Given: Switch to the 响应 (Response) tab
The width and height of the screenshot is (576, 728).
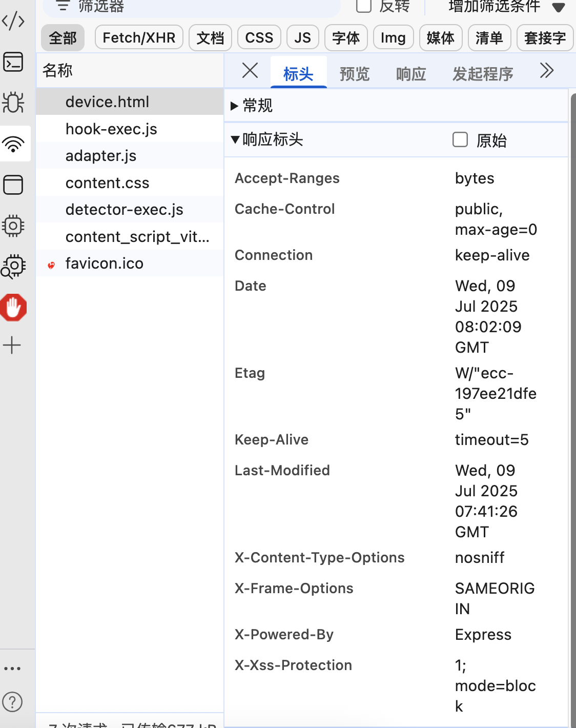Looking at the screenshot, I should coord(411,74).
